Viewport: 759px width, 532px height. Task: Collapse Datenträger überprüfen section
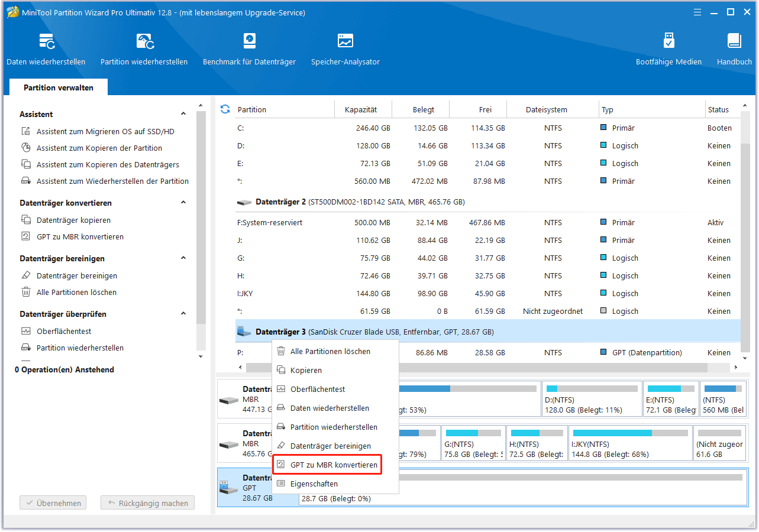point(183,314)
